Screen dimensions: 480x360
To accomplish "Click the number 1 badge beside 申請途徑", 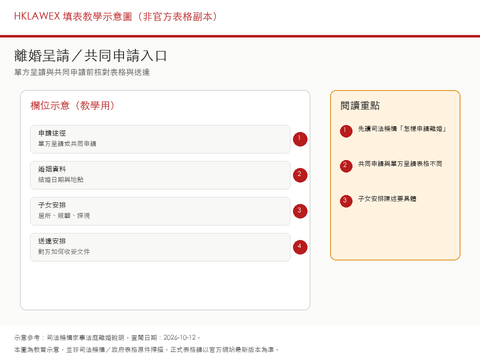I will [300, 139].
